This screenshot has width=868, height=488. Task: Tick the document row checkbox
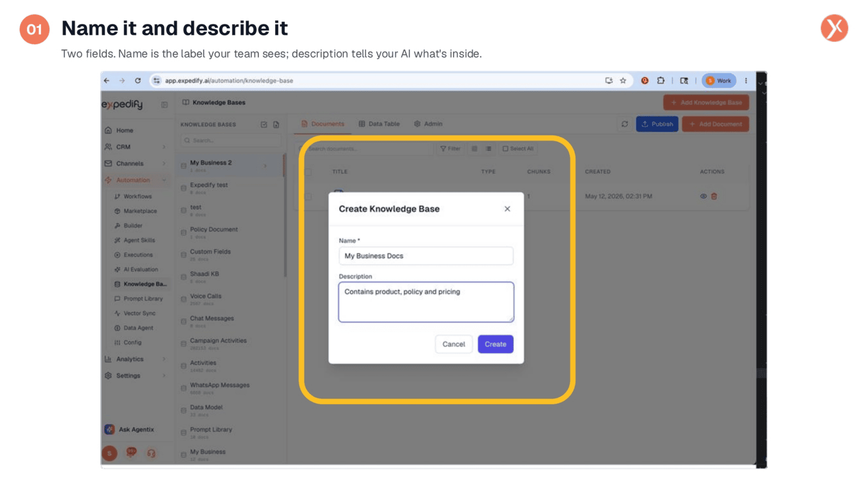308,196
